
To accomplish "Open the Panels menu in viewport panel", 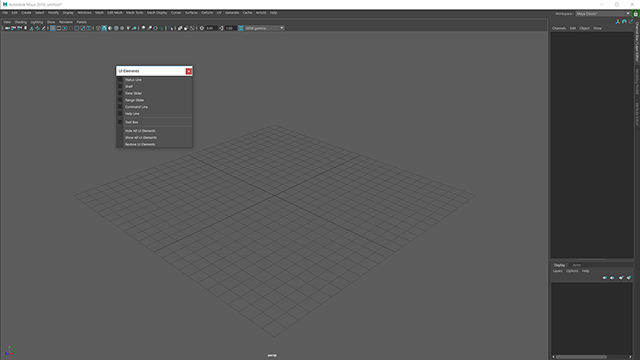I will click(x=82, y=22).
